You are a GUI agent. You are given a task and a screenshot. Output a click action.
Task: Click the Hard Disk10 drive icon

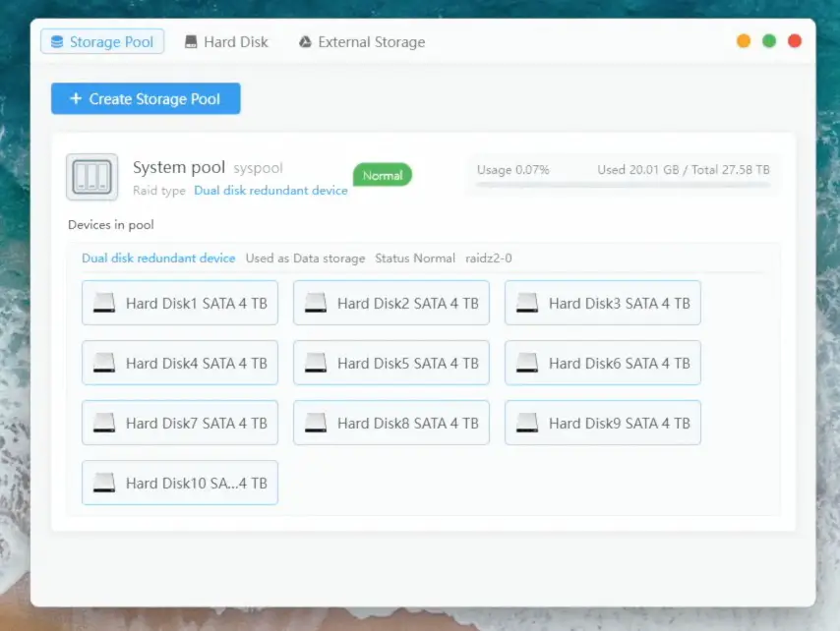pyautogui.click(x=104, y=484)
